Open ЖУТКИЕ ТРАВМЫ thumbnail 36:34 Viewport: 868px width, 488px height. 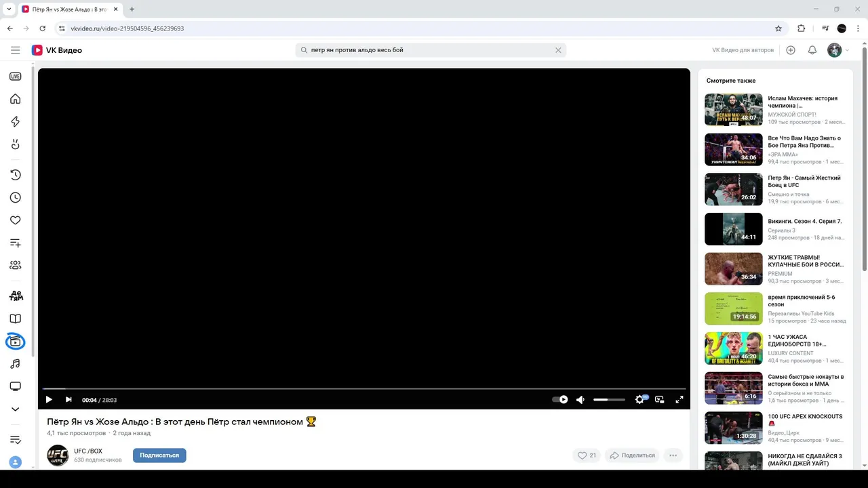coord(734,269)
